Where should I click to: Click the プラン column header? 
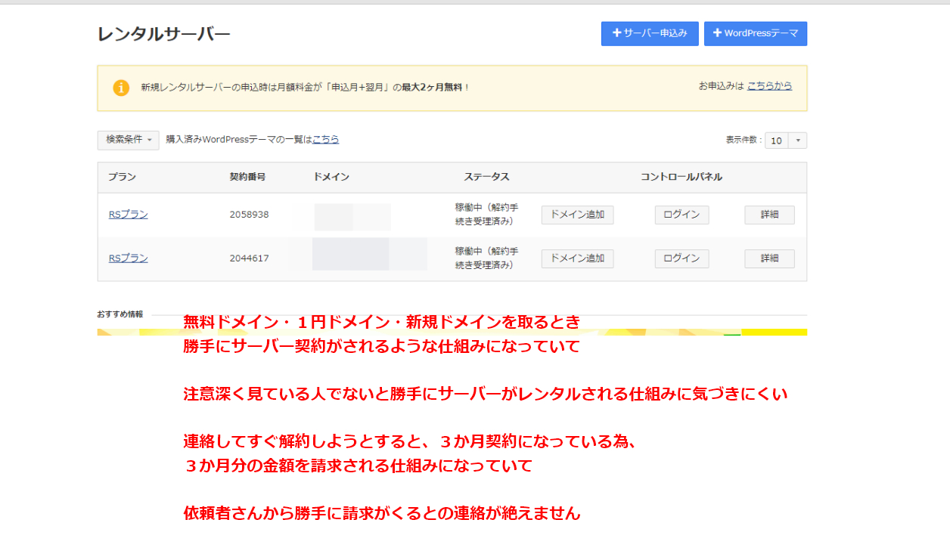coord(122,177)
